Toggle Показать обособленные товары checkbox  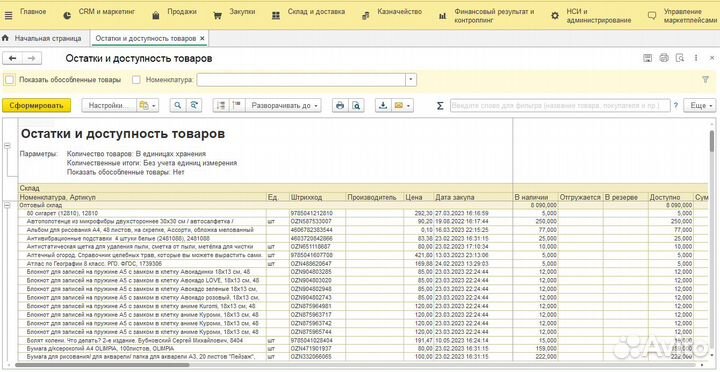tap(9, 80)
